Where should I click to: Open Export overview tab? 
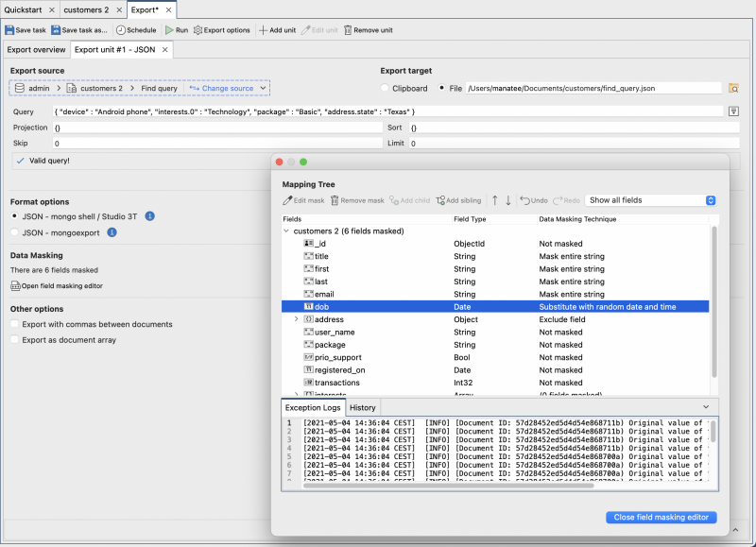pos(36,50)
